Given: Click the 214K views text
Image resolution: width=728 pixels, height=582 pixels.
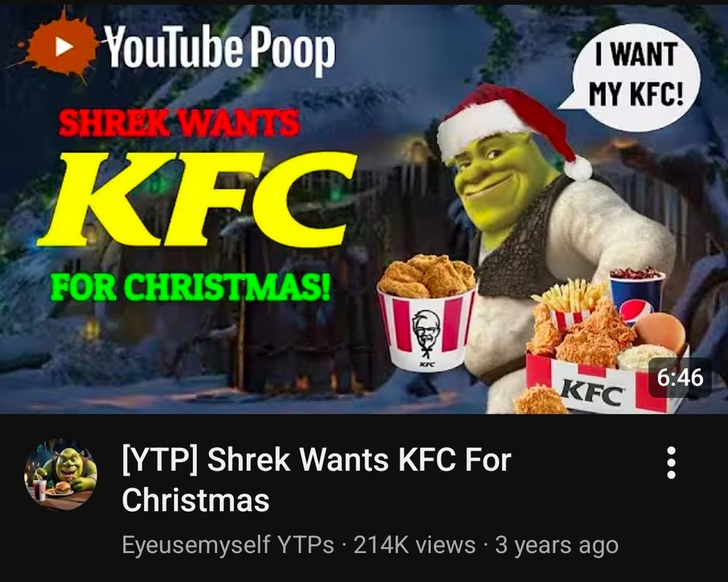Looking at the screenshot, I should (415, 544).
